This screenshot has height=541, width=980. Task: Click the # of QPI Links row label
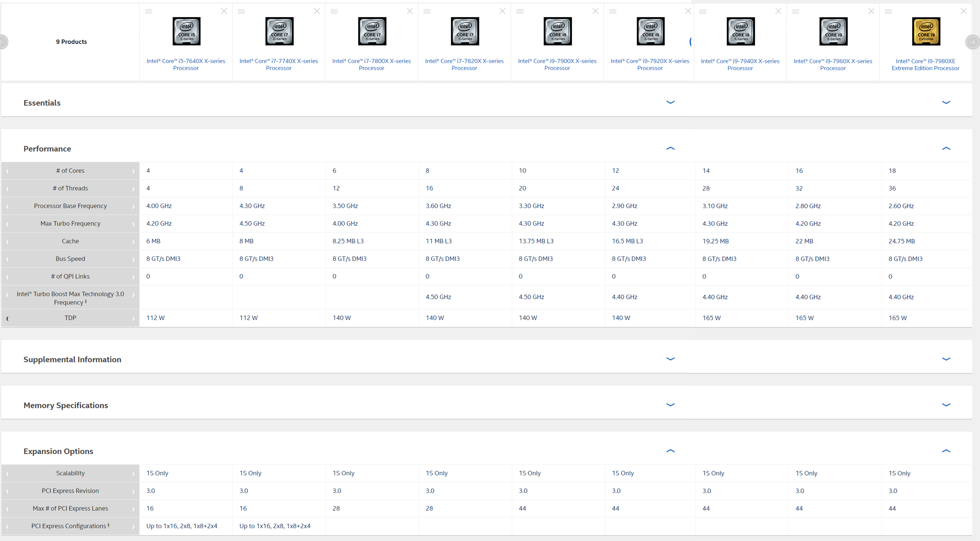70,276
